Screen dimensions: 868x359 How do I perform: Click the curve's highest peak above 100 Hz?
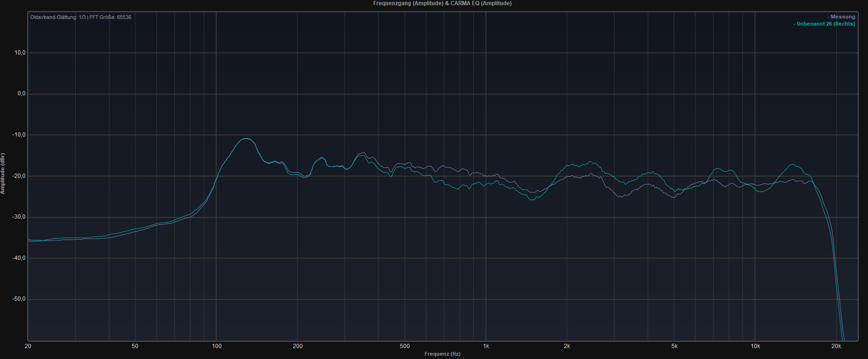coord(246,138)
